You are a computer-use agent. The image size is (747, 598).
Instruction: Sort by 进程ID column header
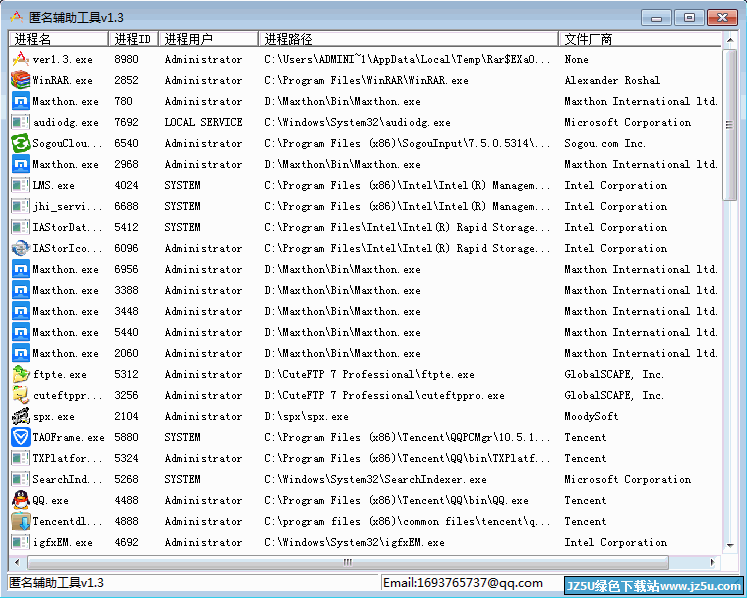click(x=134, y=39)
